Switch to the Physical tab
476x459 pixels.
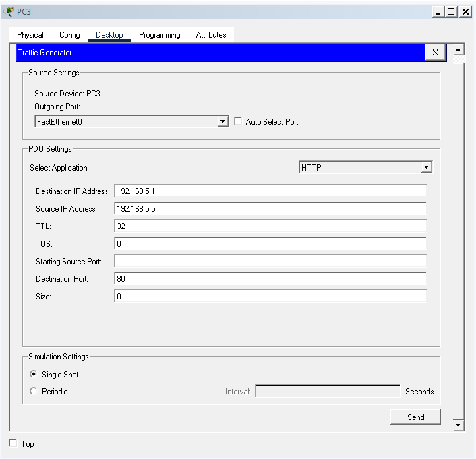[30, 35]
